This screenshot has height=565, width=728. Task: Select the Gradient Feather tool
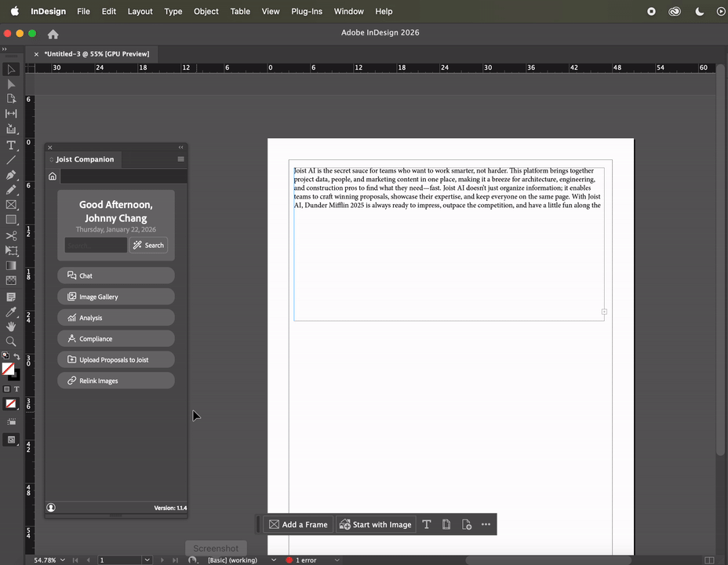pos(11,280)
